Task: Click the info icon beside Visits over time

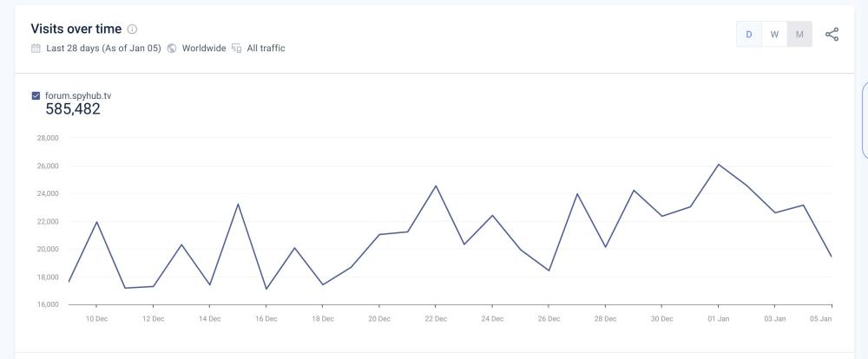Action: pos(132,29)
